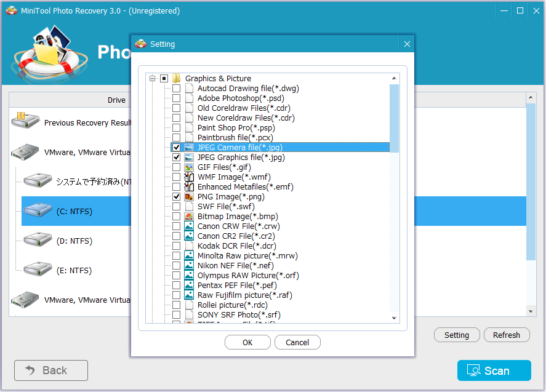Image resolution: width=546 pixels, height=392 pixels.
Task: Click the file type list scrollbar thumb
Action: coord(394,118)
